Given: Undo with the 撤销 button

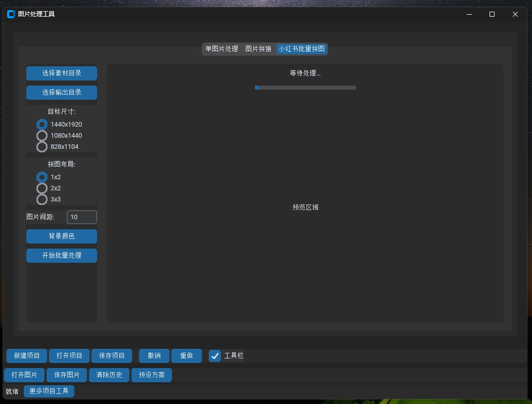Looking at the screenshot, I should (154, 356).
